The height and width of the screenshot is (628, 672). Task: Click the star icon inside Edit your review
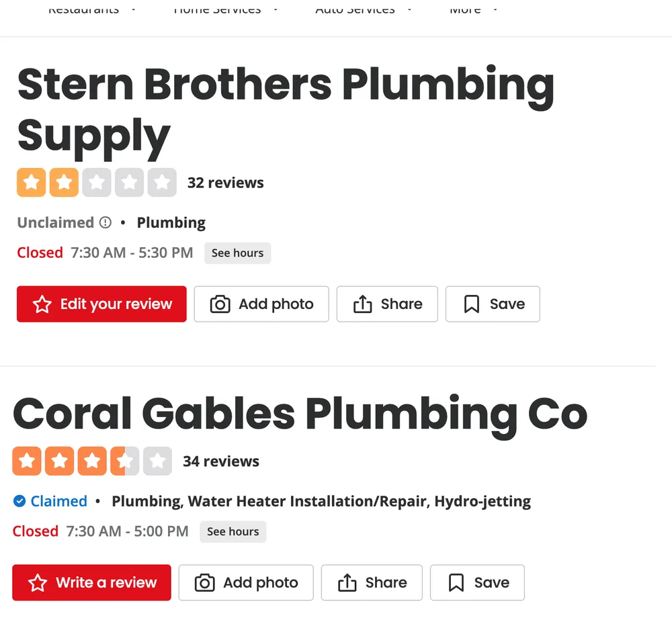pos(42,304)
